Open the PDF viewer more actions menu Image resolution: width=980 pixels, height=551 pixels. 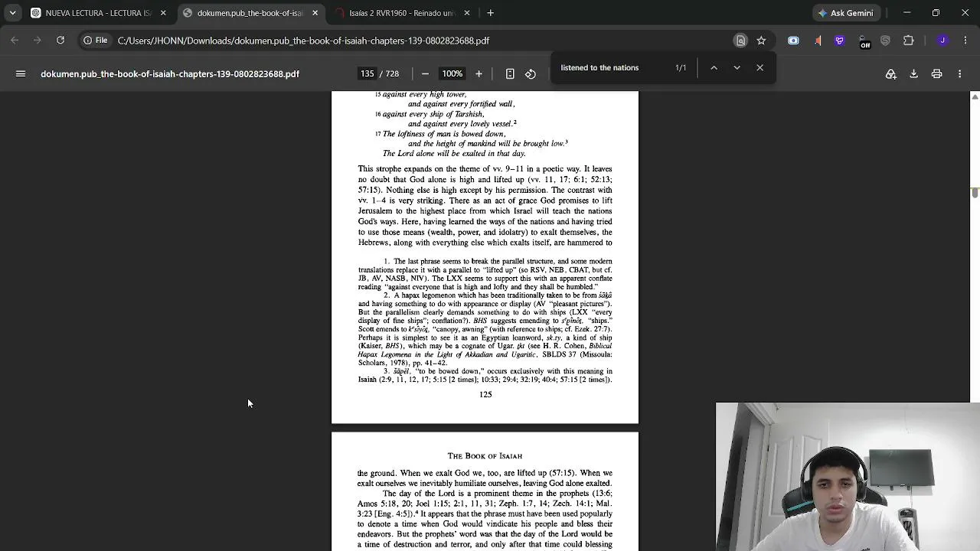[x=959, y=73]
